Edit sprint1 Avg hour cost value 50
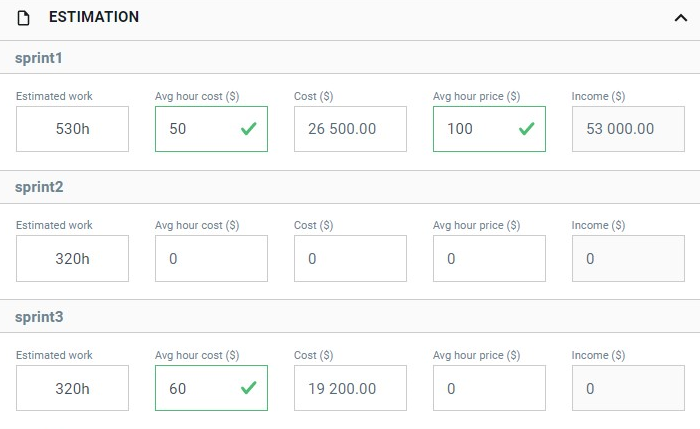 click(x=211, y=129)
